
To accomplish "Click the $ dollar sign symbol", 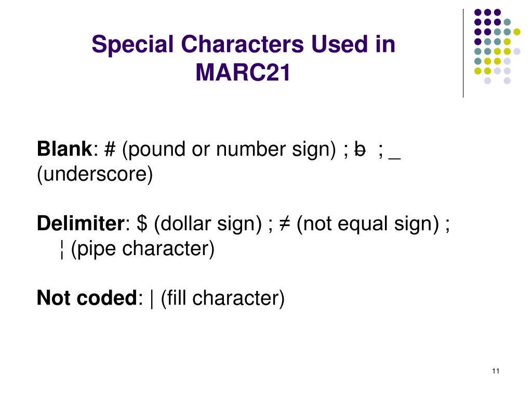I will [x=142, y=223].
